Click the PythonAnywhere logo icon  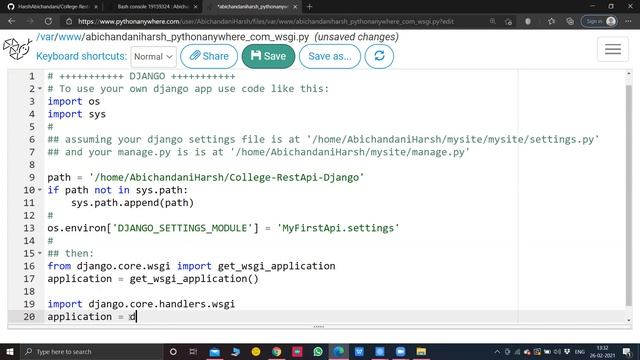17,49
